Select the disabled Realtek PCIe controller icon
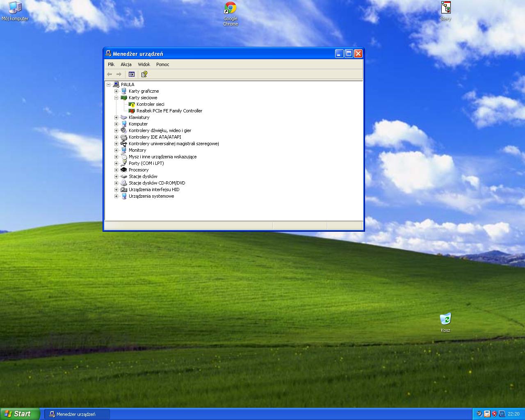 tap(132, 111)
